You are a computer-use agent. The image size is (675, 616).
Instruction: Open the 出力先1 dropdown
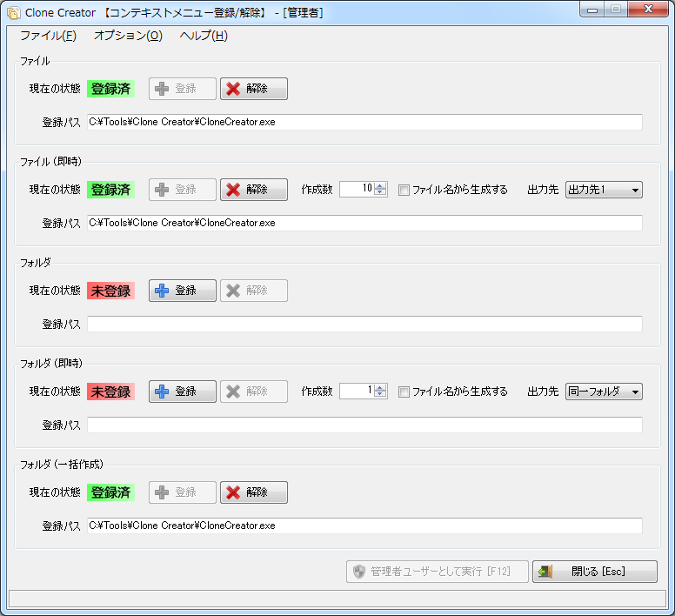[x=604, y=190]
